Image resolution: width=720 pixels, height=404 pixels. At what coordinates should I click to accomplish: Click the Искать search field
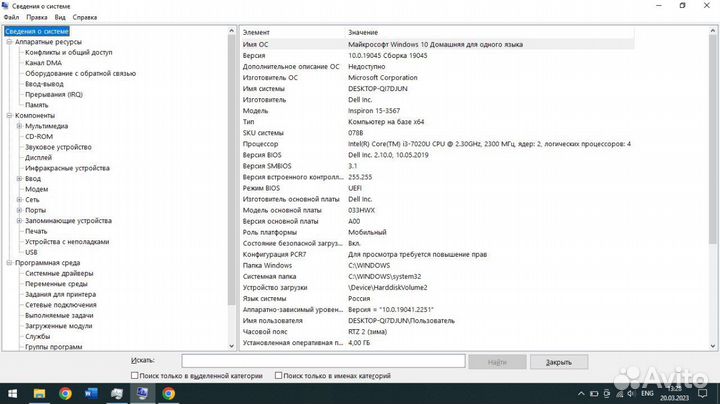[x=323, y=361]
